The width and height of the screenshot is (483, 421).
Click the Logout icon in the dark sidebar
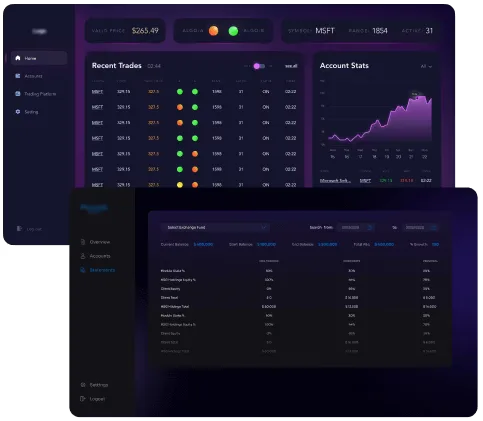tap(83, 399)
